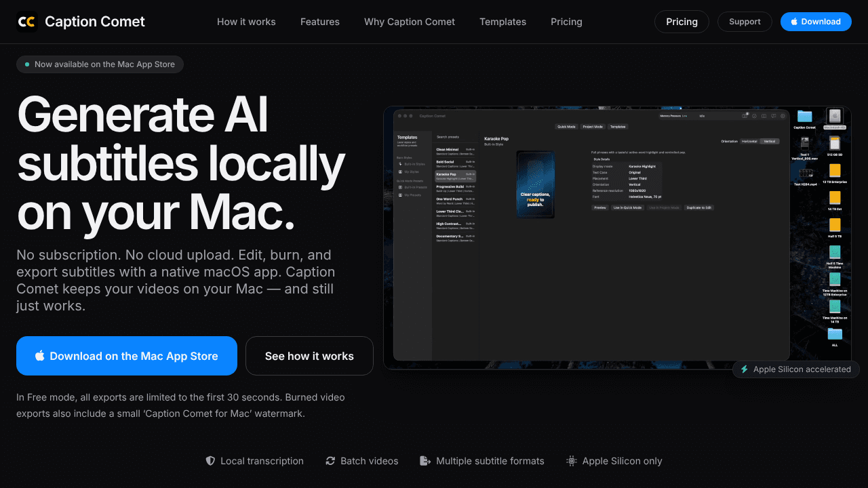Click the 'Helvetica Neue, 70 pt' font value

coord(645,197)
